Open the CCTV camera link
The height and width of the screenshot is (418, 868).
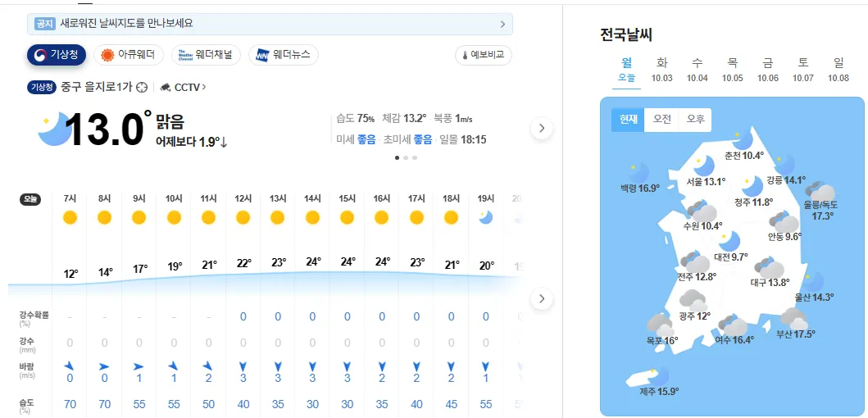tap(183, 87)
